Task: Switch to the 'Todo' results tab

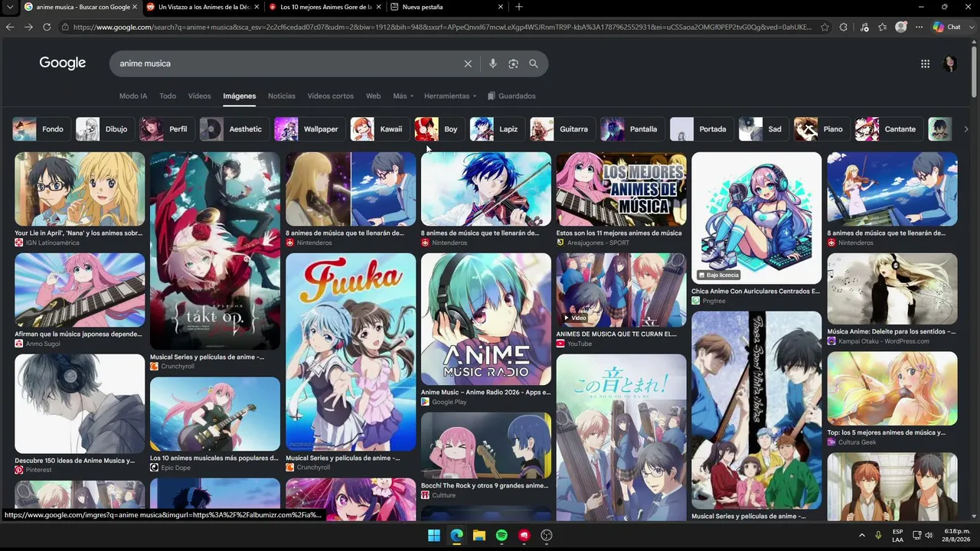Action: pyautogui.click(x=168, y=96)
